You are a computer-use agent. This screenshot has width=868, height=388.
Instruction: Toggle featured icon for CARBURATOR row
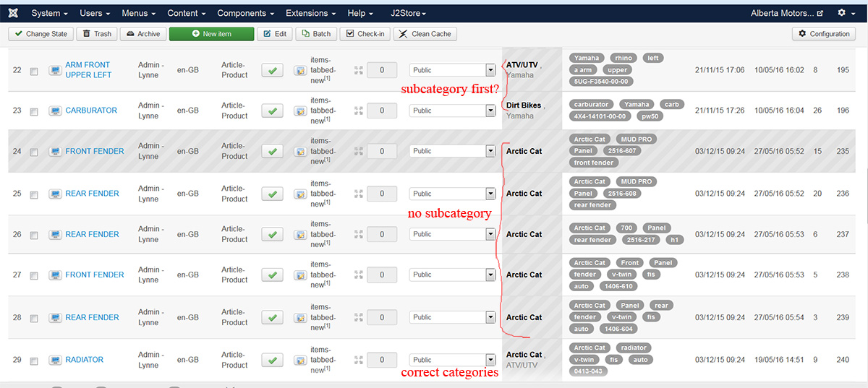56,111
